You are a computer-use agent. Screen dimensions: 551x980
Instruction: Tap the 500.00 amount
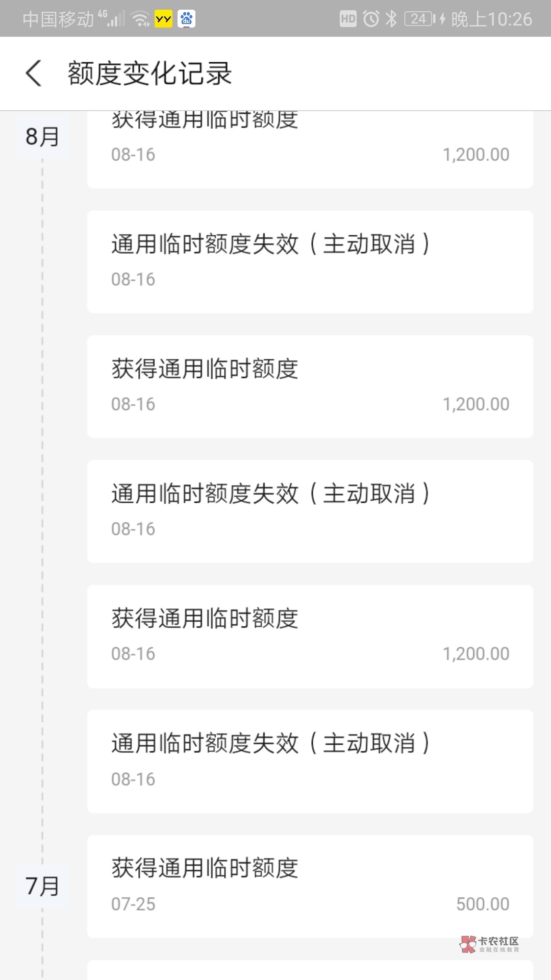482,904
